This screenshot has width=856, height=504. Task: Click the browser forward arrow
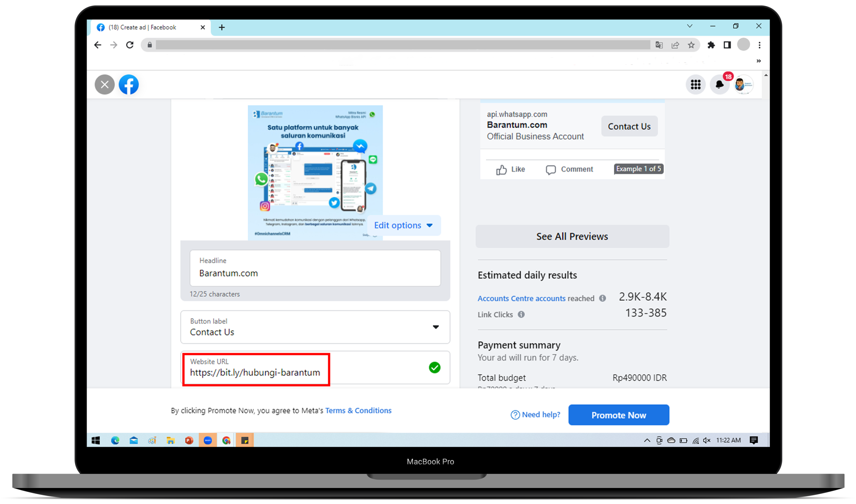(x=114, y=45)
